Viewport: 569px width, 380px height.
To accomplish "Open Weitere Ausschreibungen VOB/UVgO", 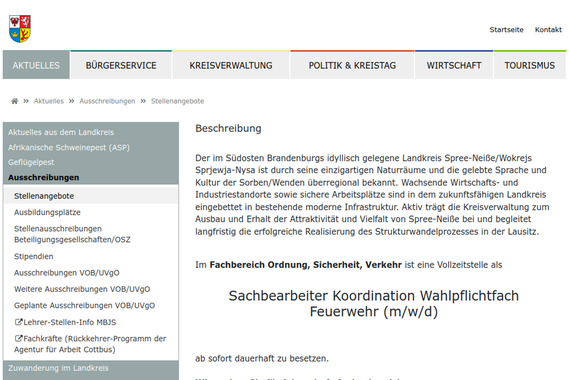I will click(x=82, y=289).
